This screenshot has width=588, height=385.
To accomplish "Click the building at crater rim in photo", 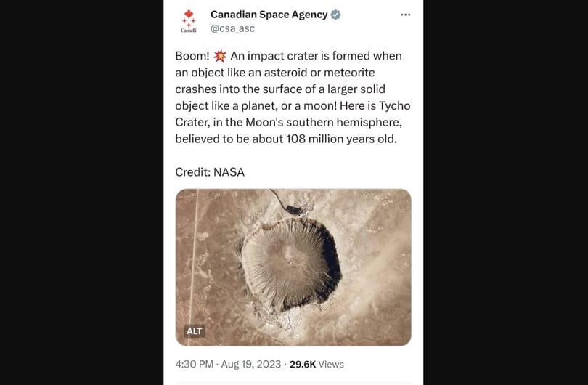I will (x=293, y=209).
